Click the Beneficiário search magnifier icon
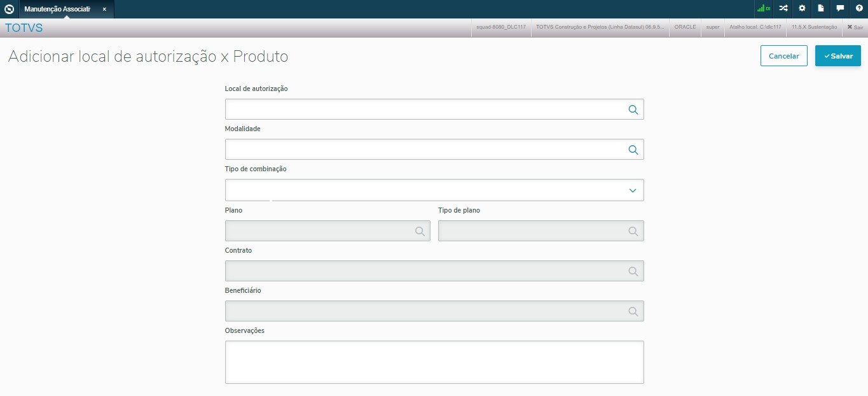868x396 pixels. pos(633,311)
